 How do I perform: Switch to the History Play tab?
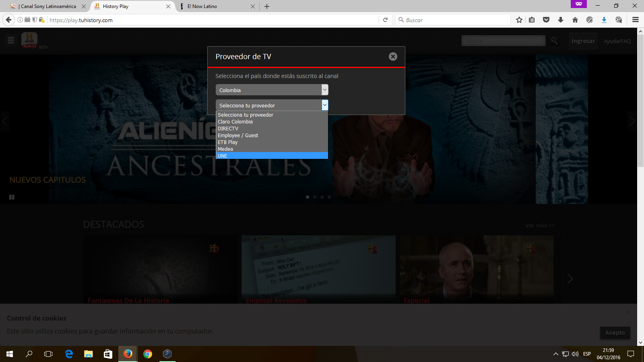(132, 6)
